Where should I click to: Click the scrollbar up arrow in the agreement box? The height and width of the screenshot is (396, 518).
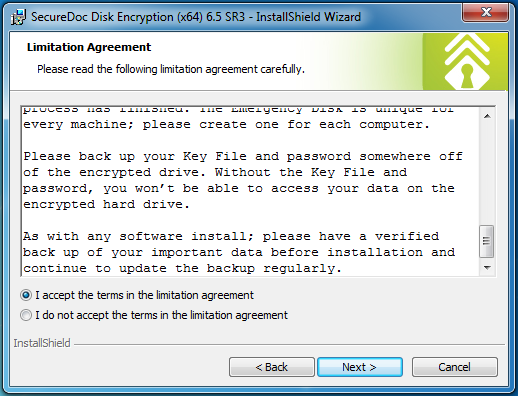point(487,116)
